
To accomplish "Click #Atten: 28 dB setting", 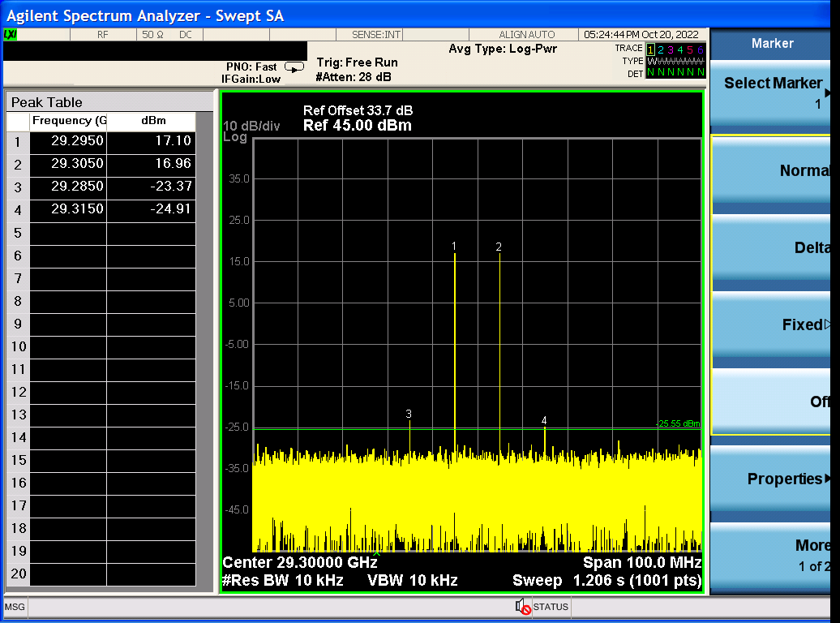I will 354,77.
